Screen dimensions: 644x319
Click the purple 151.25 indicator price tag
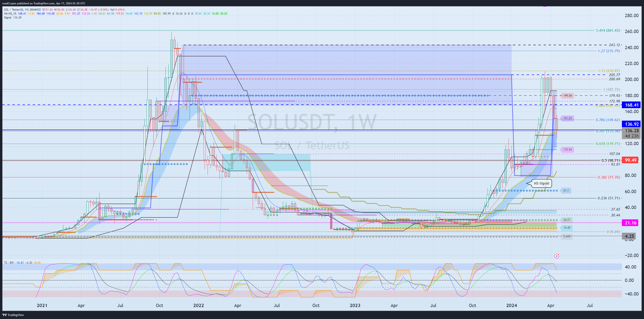click(x=567, y=118)
